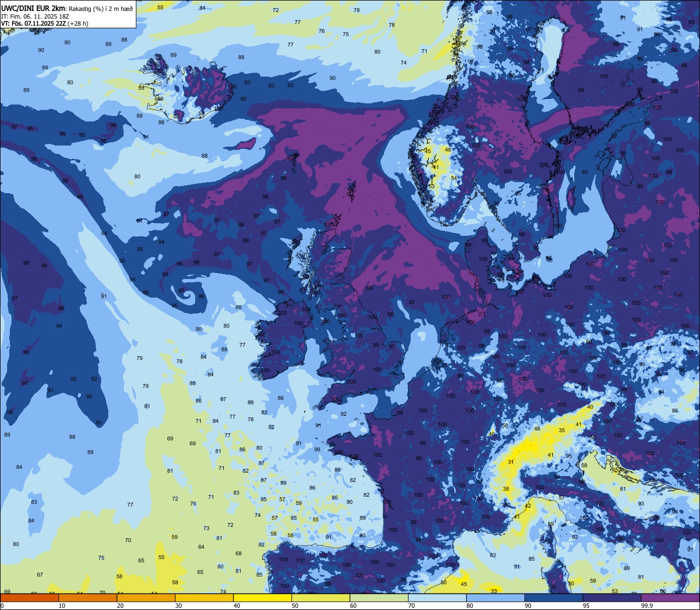700x610 pixels.
Task: Click the 90–95 % dark blue legend swatch
Action: click(553, 598)
